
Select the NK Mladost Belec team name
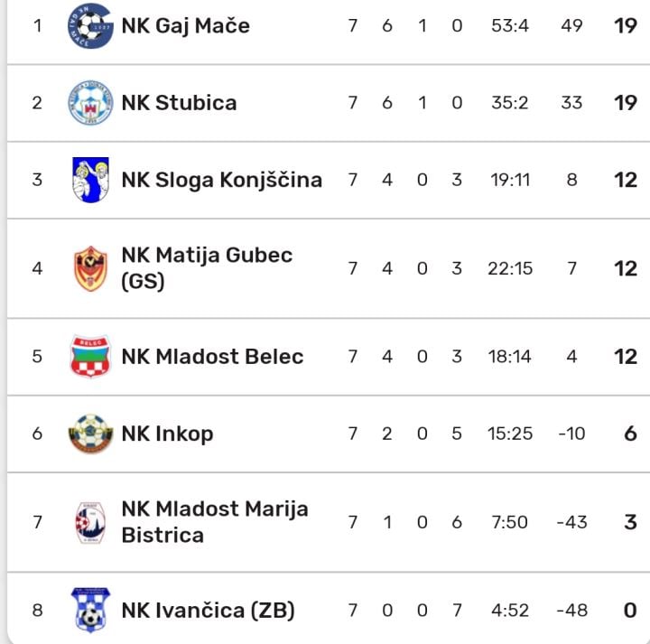(212, 357)
